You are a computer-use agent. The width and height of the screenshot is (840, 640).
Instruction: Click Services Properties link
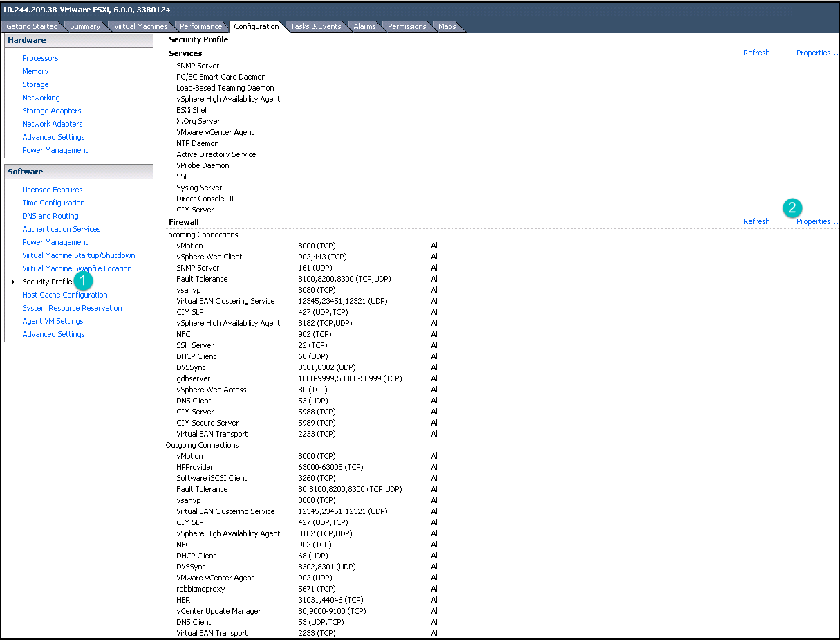coord(816,53)
